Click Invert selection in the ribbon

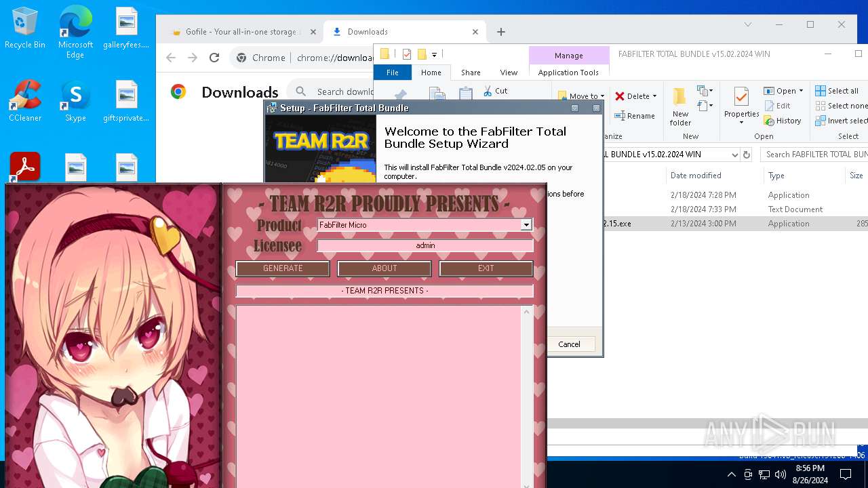(x=841, y=121)
